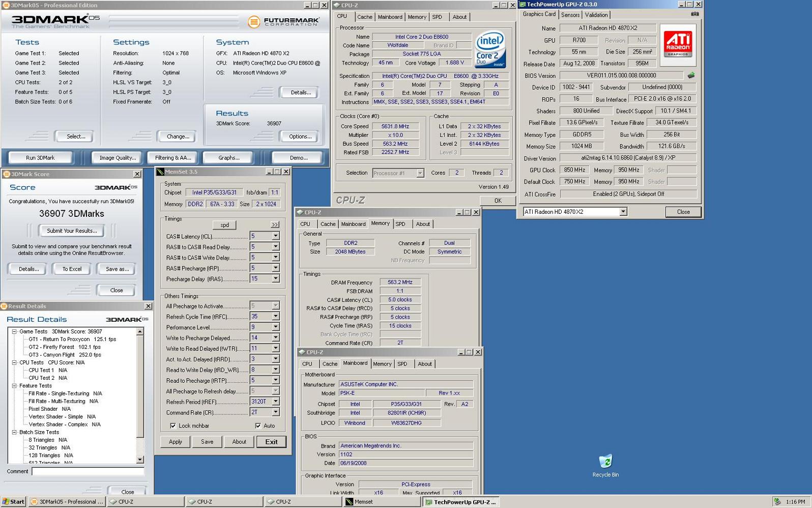Viewport: 812px width, 508px height.
Task: Click the 3DMark Score window title icon
Action: click(6, 174)
